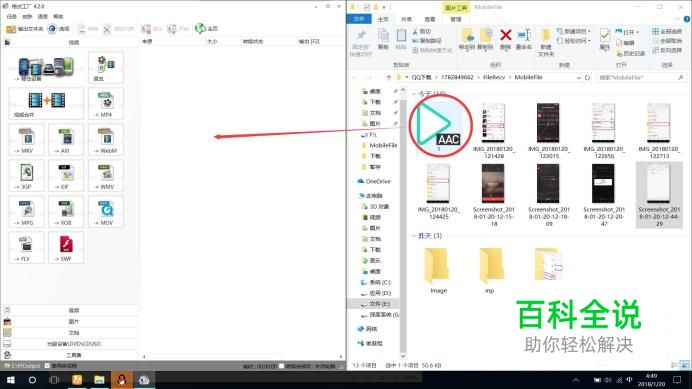Expand the 新建项目 dropdown in Explorer
692x389 pixels.
pos(574,31)
